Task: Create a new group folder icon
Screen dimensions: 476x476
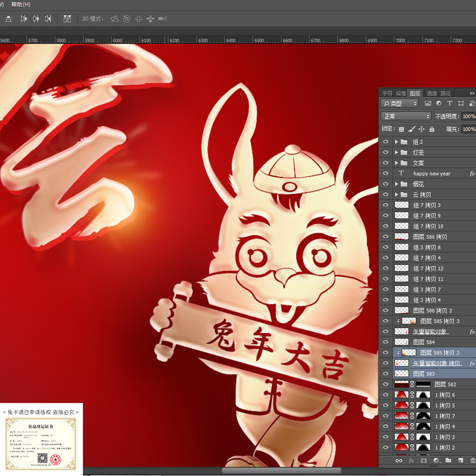Action: pyautogui.click(x=448, y=461)
